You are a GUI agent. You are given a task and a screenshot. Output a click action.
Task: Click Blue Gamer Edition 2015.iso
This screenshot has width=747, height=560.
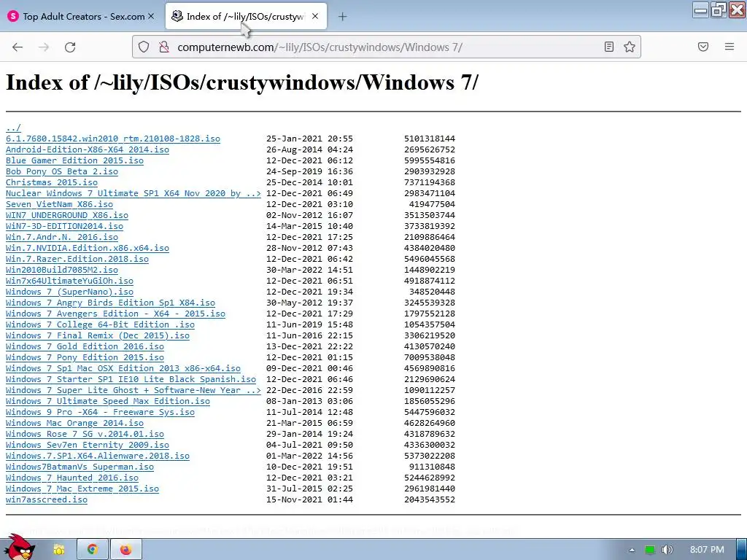(x=74, y=160)
